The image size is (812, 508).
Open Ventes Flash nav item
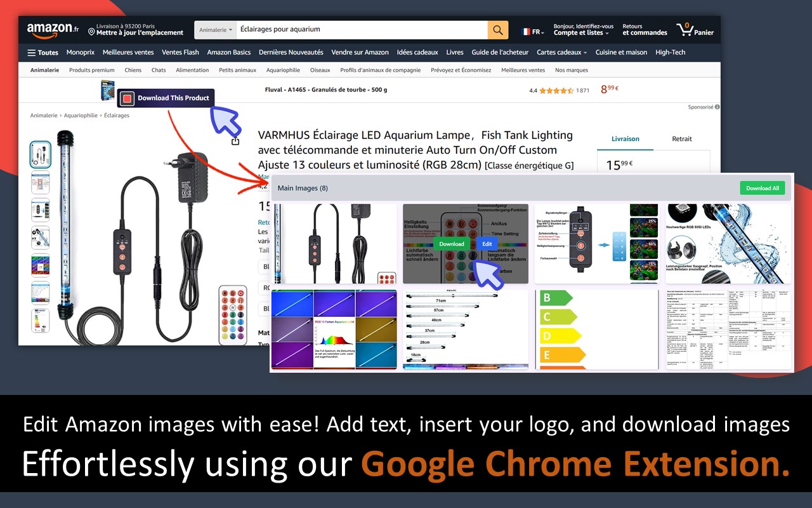tap(180, 53)
